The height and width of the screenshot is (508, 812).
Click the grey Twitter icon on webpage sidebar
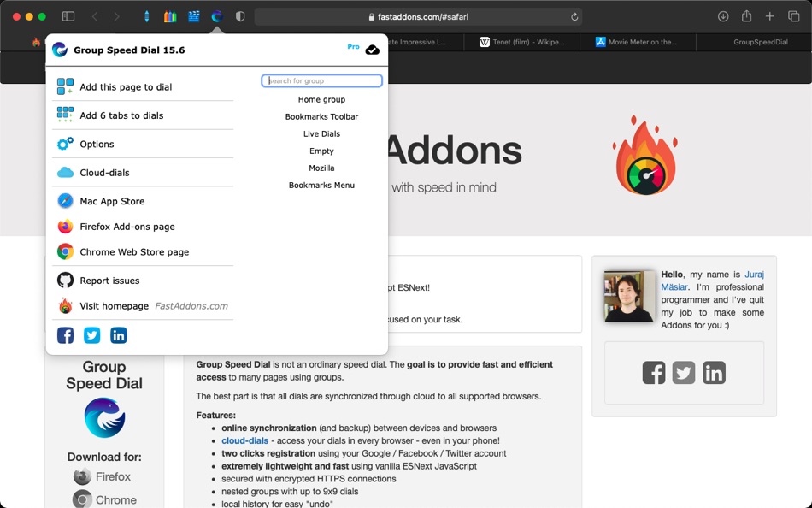click(x=684, y=373)
